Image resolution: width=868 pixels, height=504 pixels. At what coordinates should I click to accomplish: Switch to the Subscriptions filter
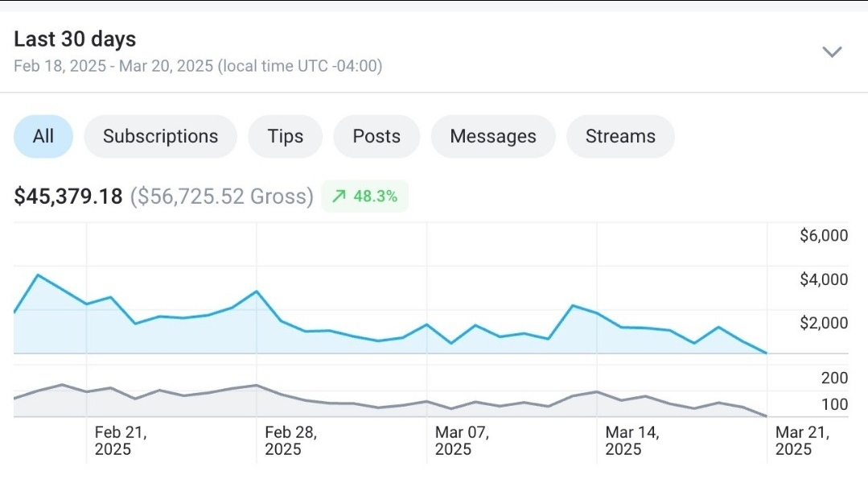click(161, 136)
